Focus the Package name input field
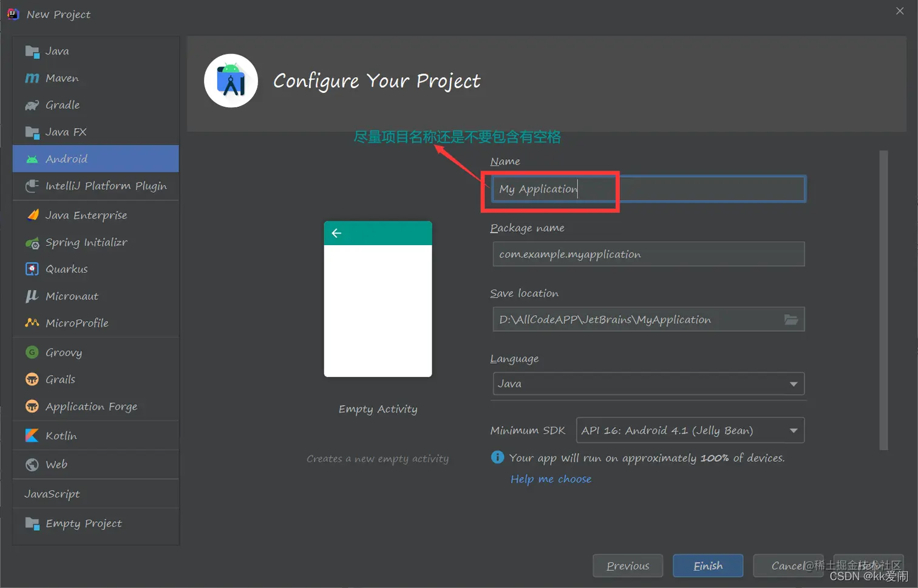The width and height of the screenshot is (918, 588). 648,254
